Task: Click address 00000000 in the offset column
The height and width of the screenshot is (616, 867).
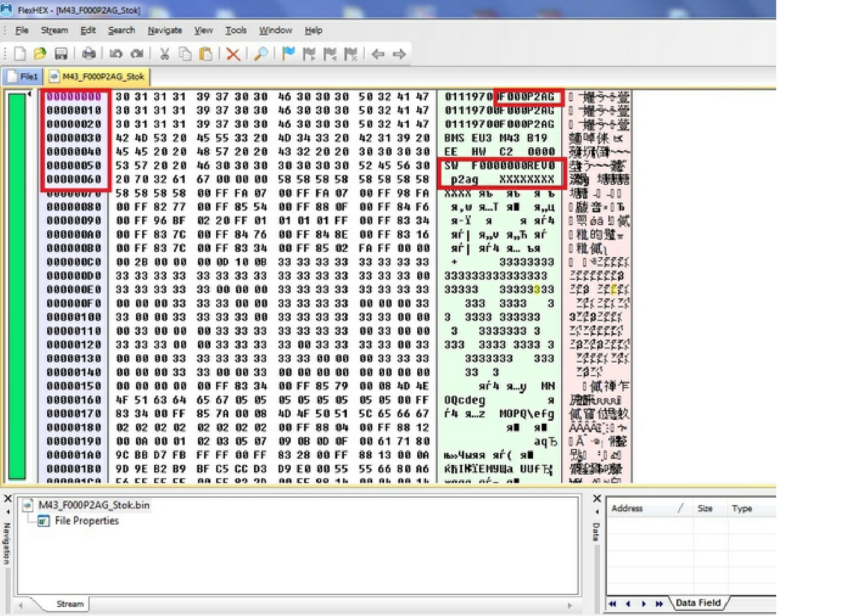Action: [x=74, y=97]
